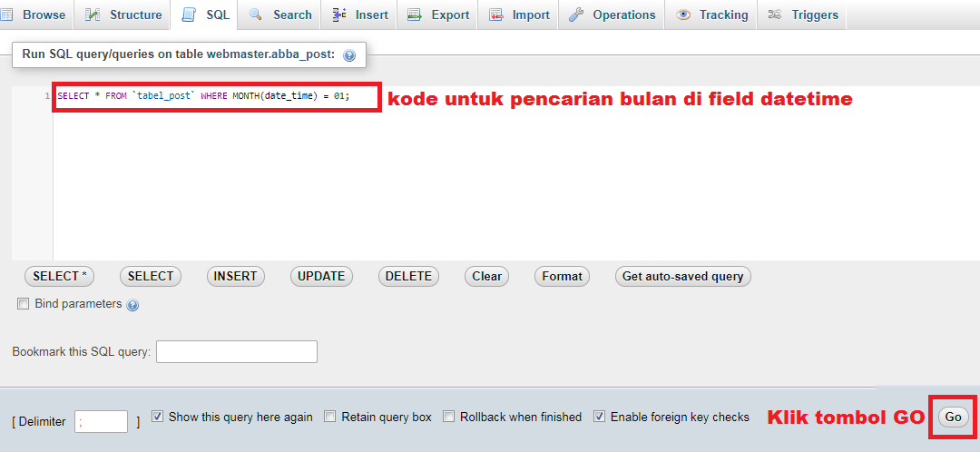Open the Tracking tab
The height and width of the screenshot is (452, 980).
(711, 15)
